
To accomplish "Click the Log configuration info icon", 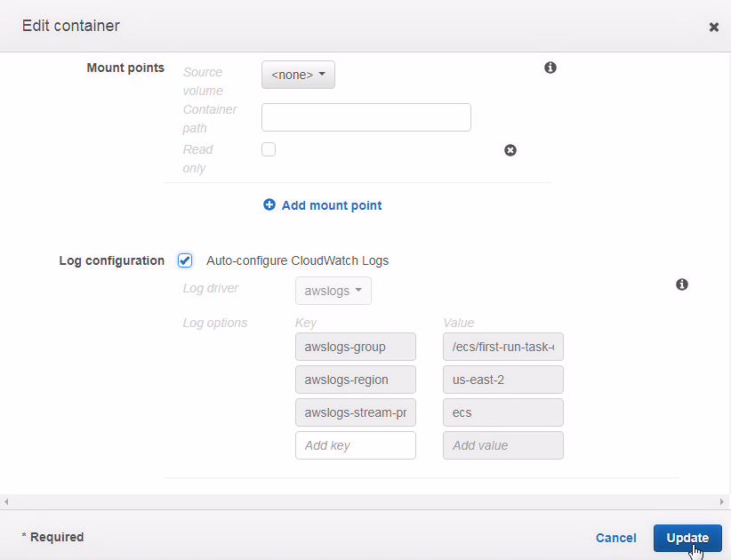I will point(682,284).
